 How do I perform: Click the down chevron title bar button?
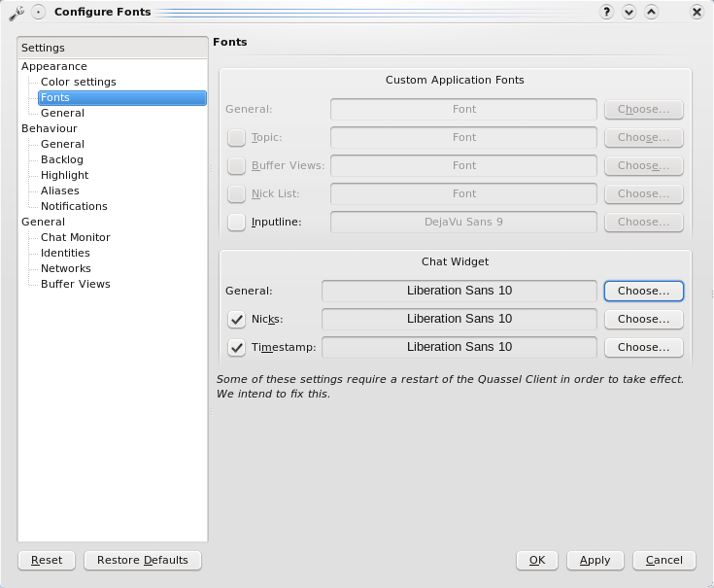tap(629, 12)
